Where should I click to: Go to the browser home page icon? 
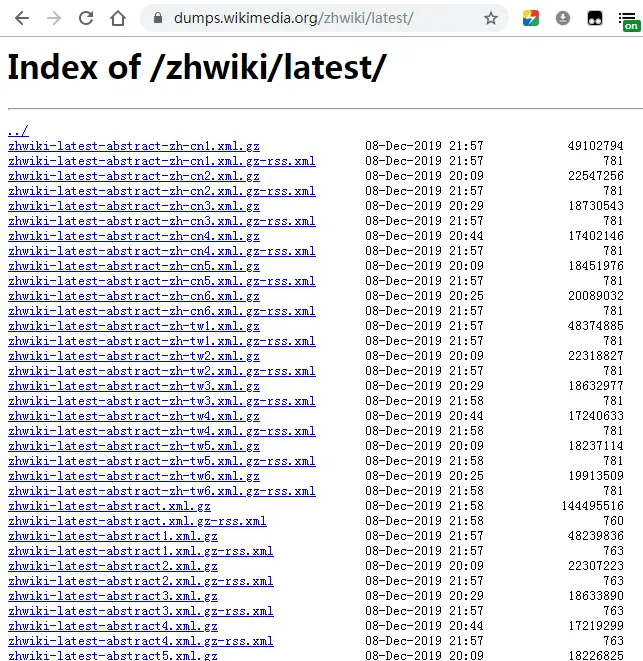tap(118, 18)
